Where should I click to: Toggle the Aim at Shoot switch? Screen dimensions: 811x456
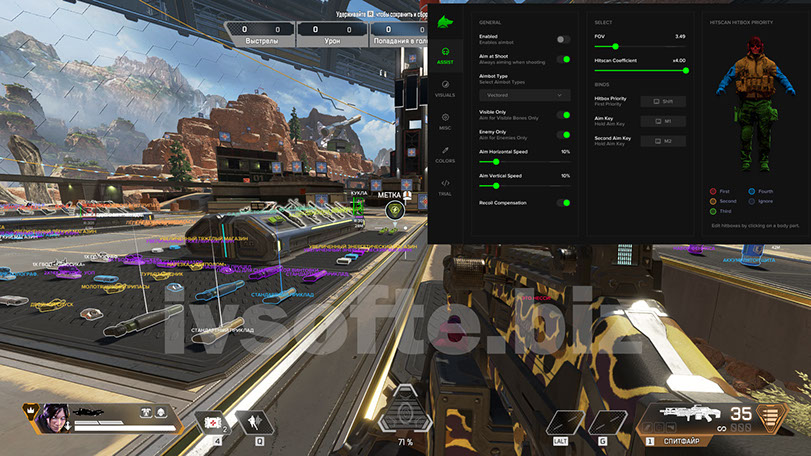pos(565,59)
